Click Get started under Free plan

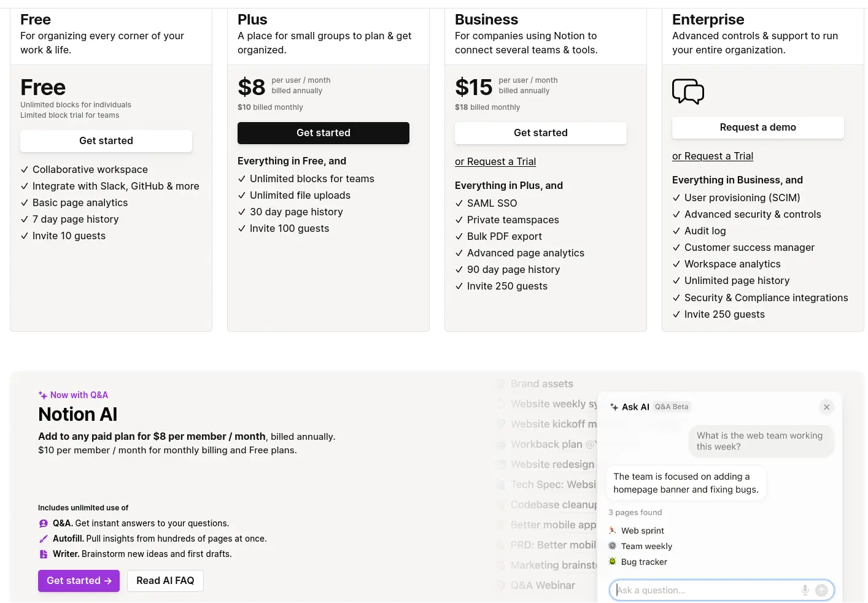[106, 141]
